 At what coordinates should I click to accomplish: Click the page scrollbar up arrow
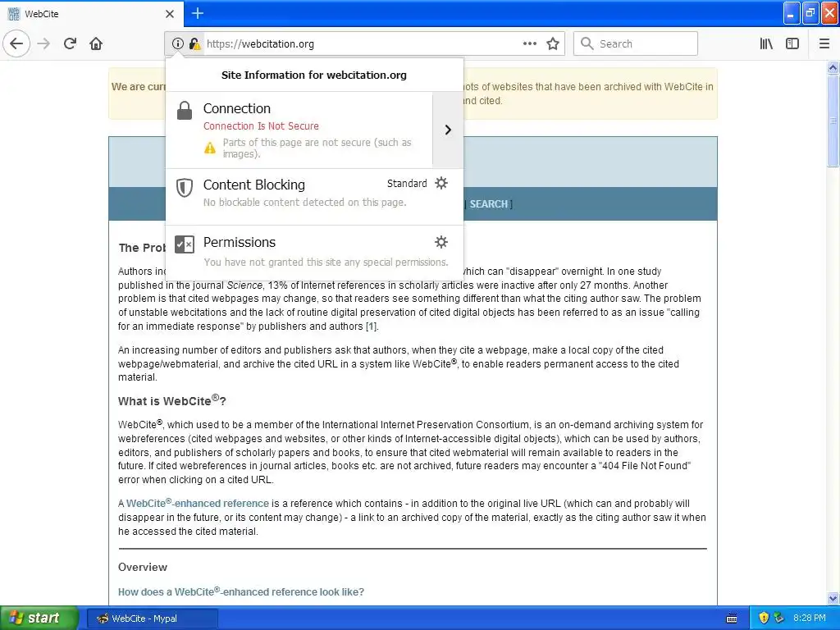833,67
